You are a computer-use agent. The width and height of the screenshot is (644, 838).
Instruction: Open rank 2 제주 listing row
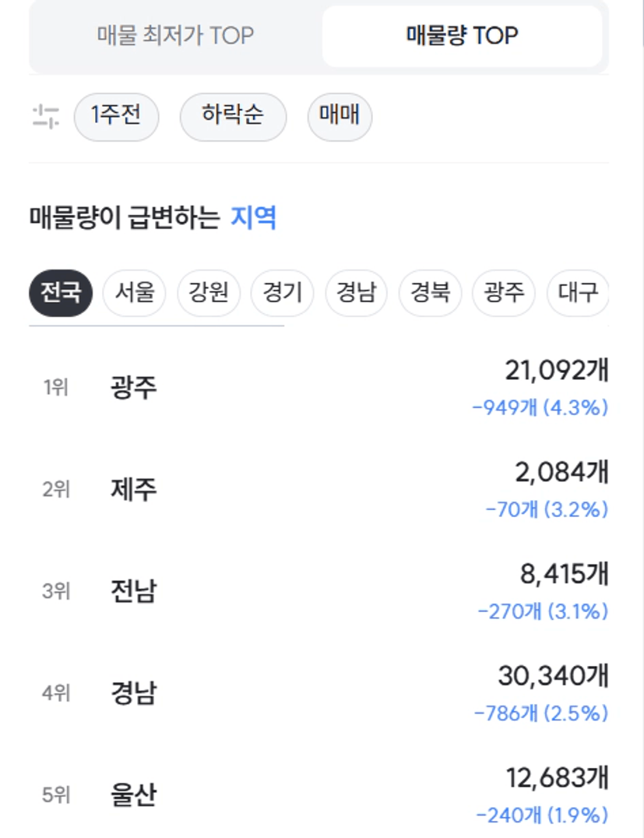tap(318, 490)
